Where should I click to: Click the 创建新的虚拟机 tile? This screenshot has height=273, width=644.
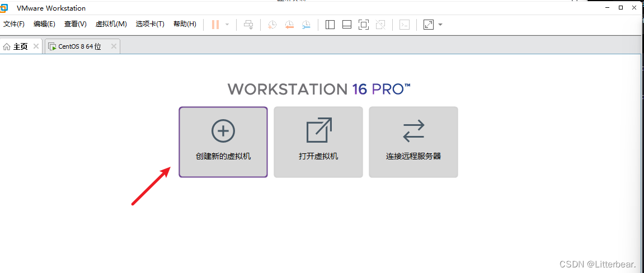pos(223,142)
